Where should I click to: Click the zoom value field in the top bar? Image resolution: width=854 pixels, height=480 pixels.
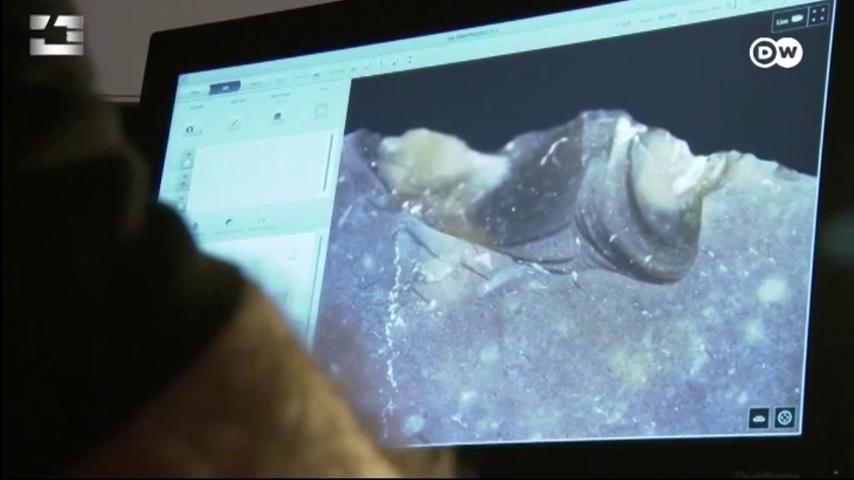(667, 17)
